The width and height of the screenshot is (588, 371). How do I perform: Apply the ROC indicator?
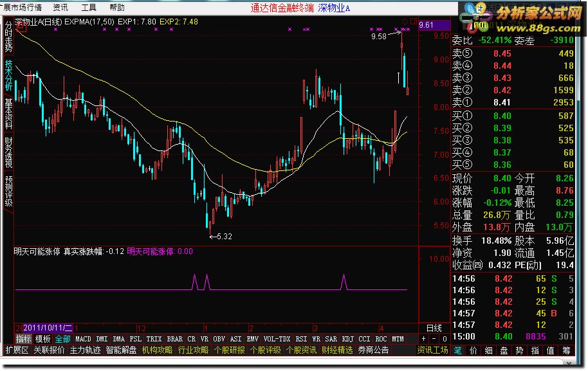(x=381, y=339)
